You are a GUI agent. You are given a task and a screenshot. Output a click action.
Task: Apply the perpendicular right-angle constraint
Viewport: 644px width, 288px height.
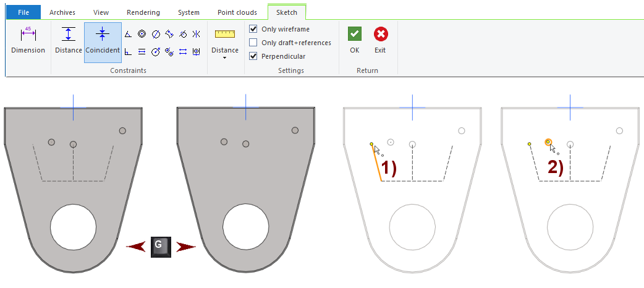pyautogui.click(x=128, y=52)
